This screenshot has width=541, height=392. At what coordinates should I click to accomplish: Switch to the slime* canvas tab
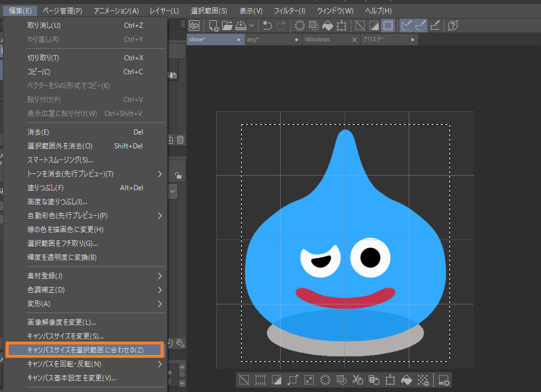click(215, 39)
